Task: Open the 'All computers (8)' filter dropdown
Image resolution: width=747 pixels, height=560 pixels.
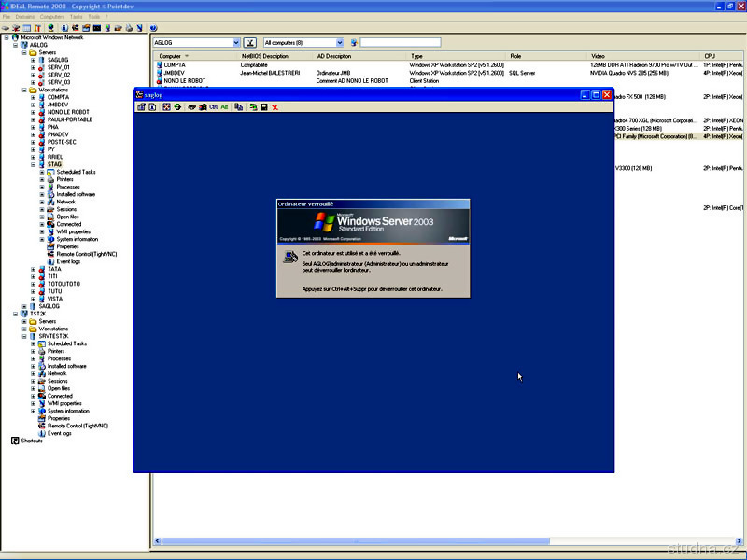Action: click(x=339, y=43)
